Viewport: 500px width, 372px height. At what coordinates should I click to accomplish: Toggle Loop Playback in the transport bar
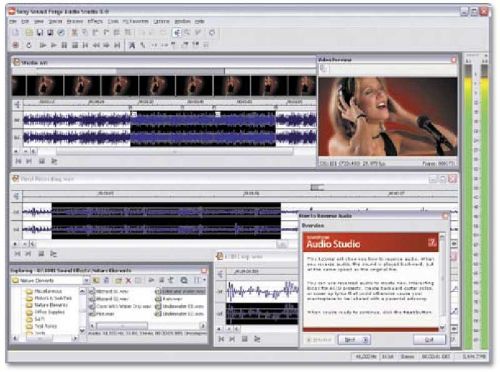coord(29,45)
